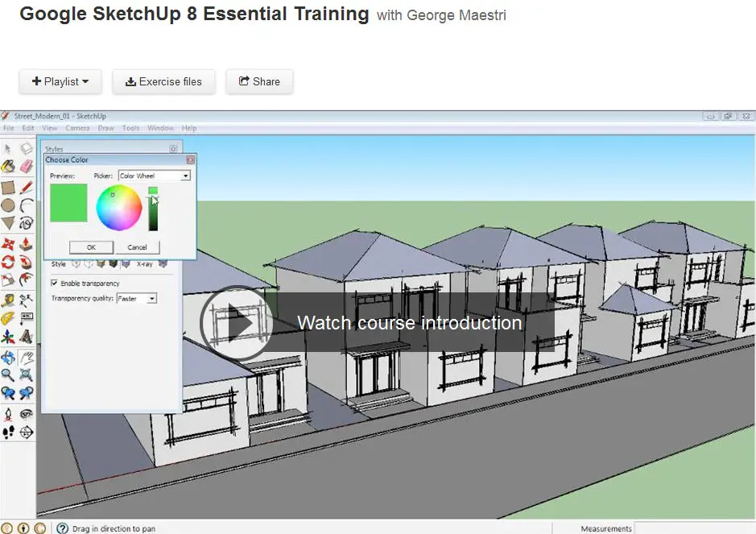Toggle Enable transparency checkbox
Image resolution: width=756 pixels, height=534 pixels.
(54, 284)
